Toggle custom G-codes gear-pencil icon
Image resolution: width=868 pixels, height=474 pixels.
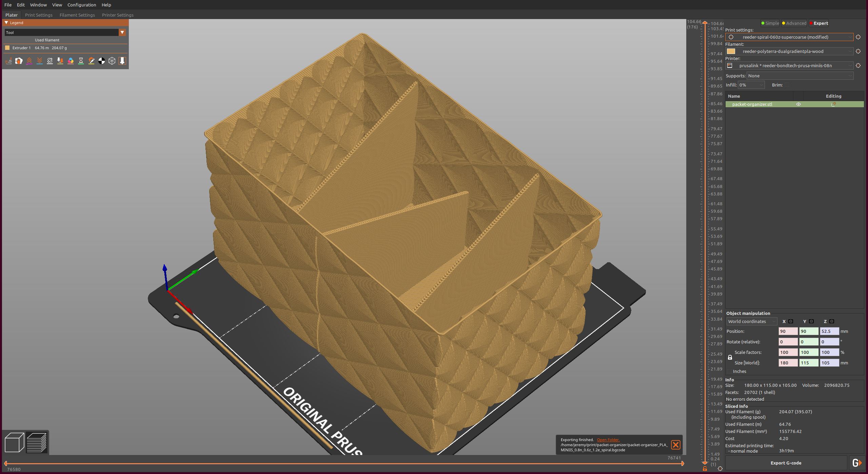(91, 61)
